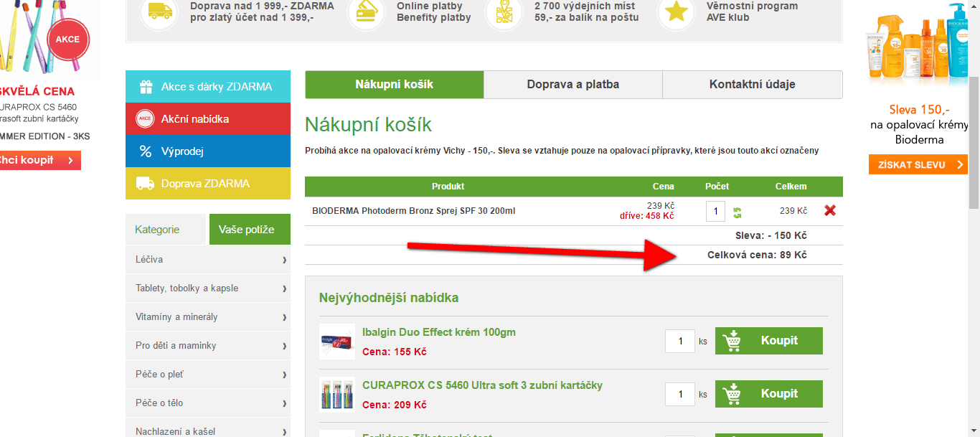
Task: Click the percent icon next to Výprodej
Action: click(x=146, y=151)
